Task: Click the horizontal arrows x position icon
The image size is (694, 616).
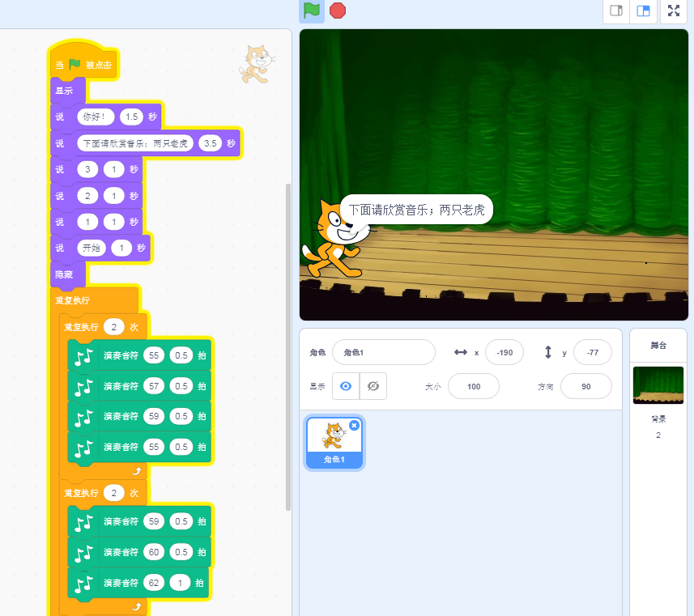Action: coord(461,352)
